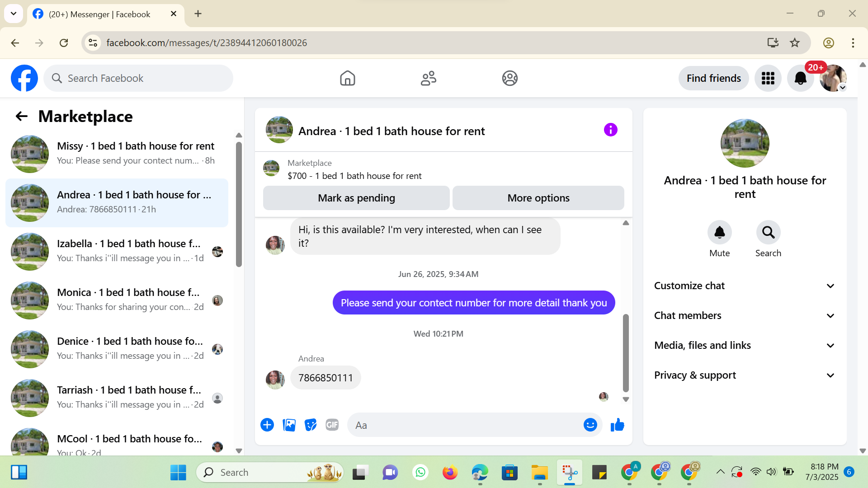Screen dimensions: 868x488
Task: Open Missy's conversation in the list
Action: tap(118, 154)
